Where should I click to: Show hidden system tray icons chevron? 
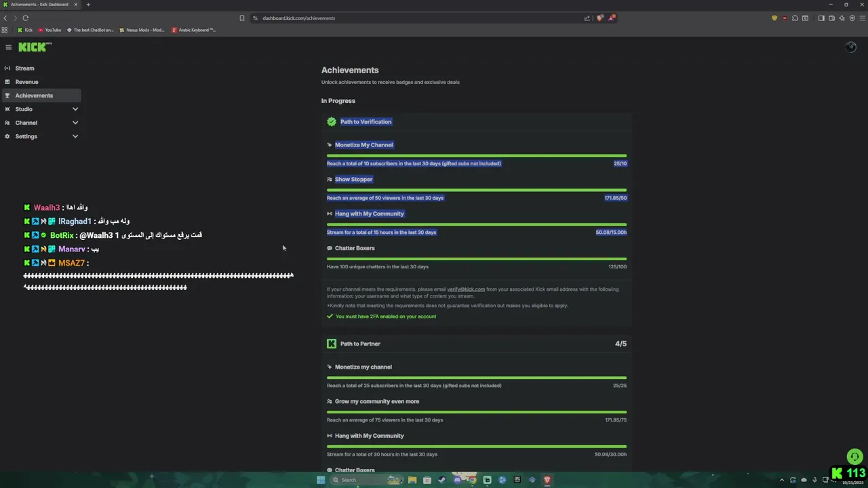click(782, 480)
